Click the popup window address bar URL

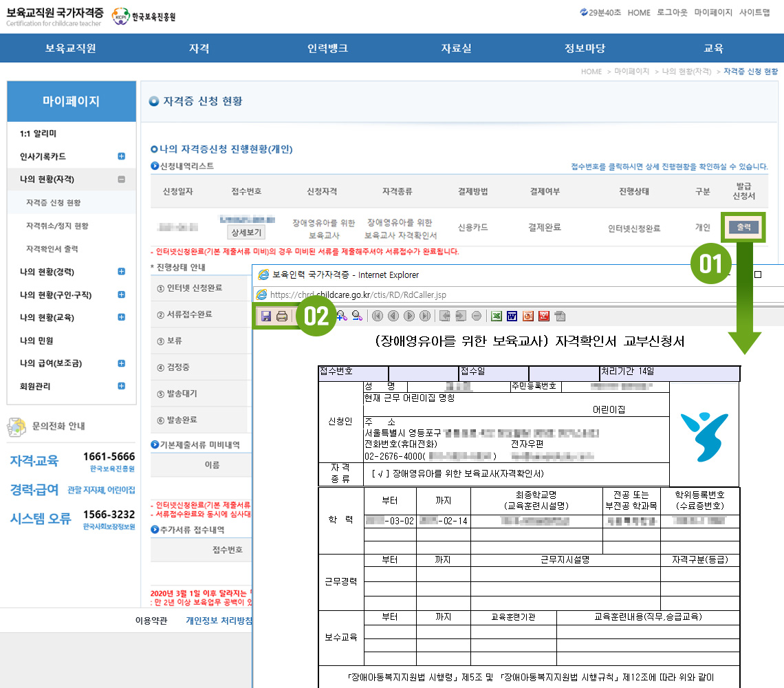pyautogui.click(x=358, y=294)
